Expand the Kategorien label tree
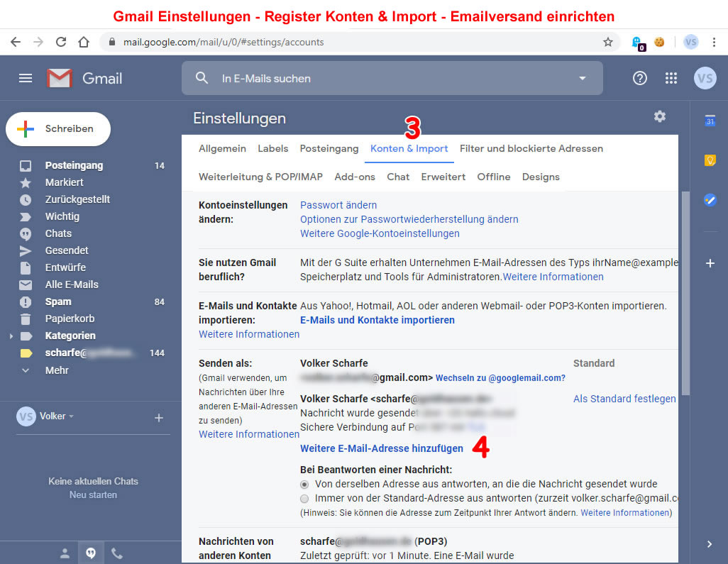728x564 pixels. (x=11, y=336)
